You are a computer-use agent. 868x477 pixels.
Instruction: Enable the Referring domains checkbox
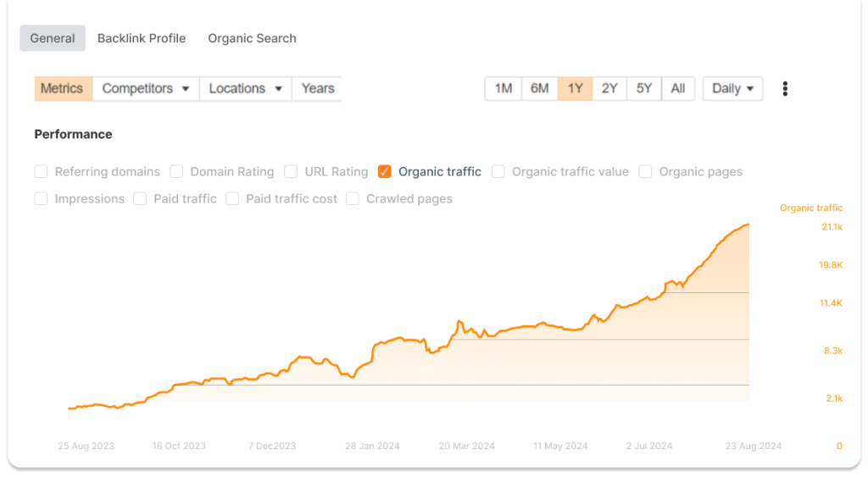point(41,171)
